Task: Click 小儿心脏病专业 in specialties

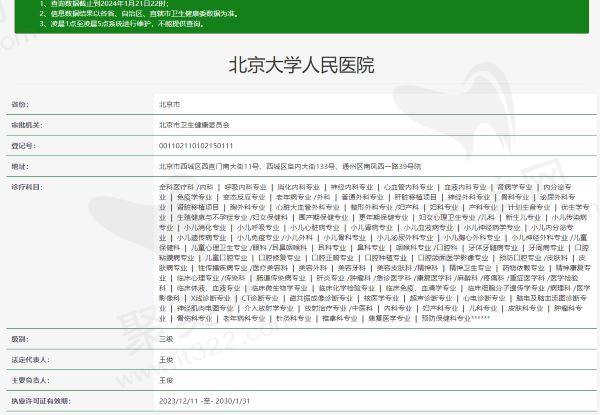Action: 315,228
